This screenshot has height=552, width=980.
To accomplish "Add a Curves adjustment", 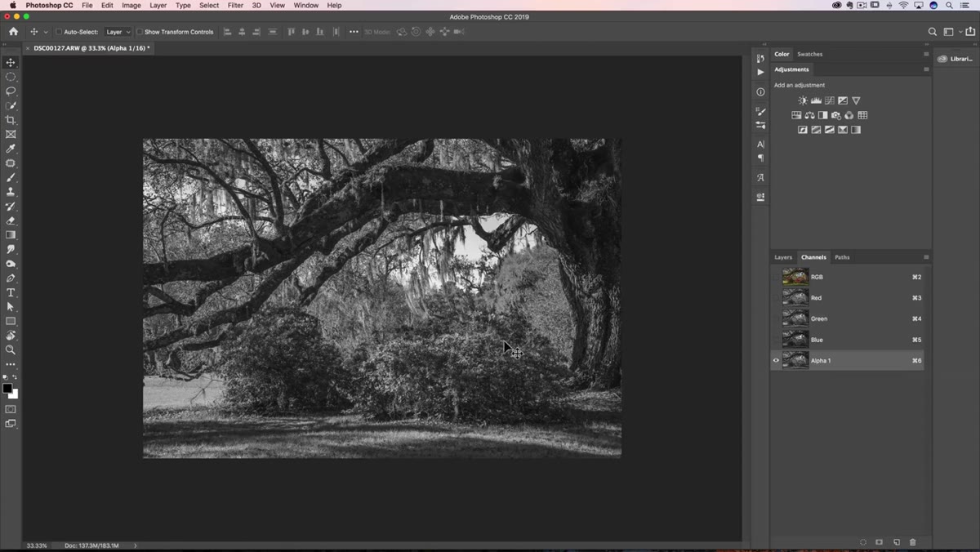I will 830,100.
